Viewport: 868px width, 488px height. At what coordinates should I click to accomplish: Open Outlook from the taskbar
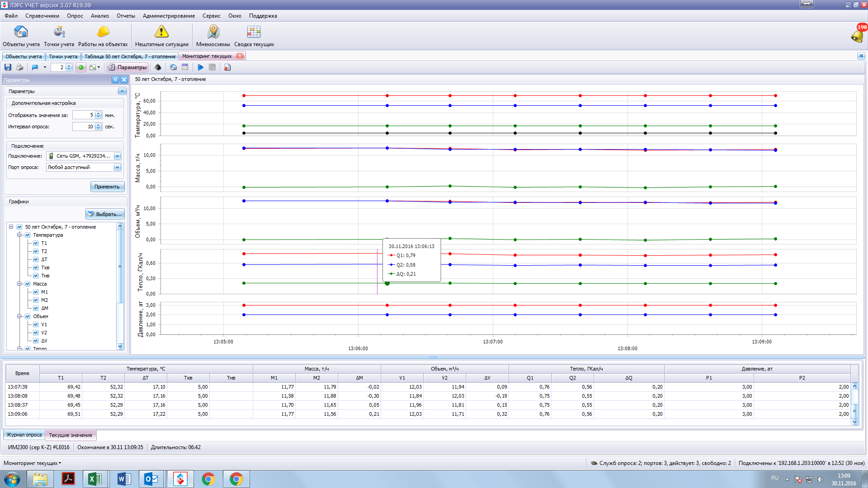point(151,479)
